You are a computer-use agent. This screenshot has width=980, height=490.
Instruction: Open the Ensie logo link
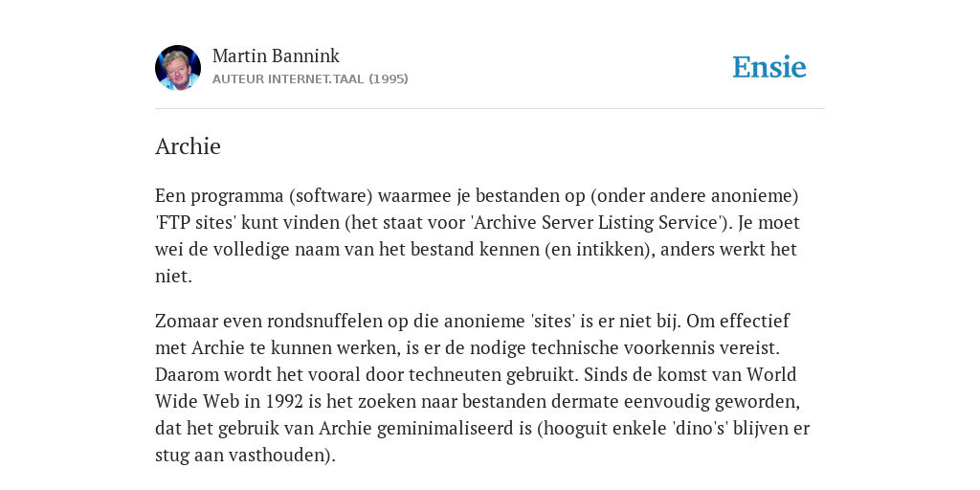[769, 67]
